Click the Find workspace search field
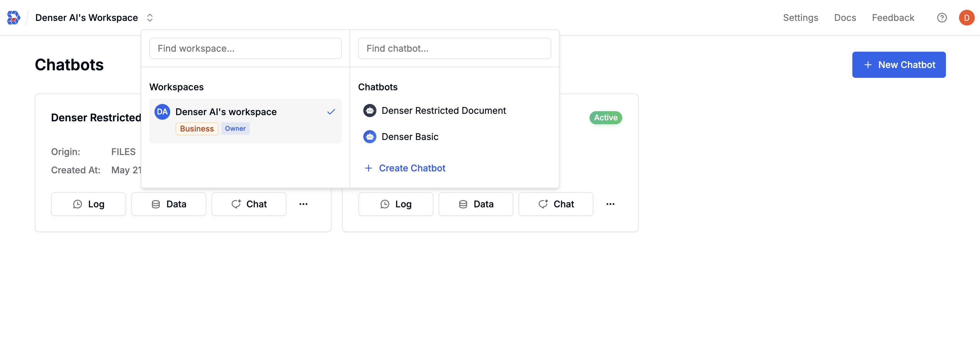This screenshot has width=980, height=363. [245, 48]
